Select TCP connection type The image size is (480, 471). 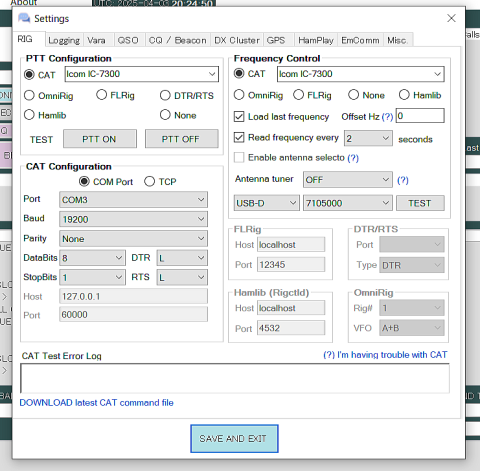[x=149, y=181]
